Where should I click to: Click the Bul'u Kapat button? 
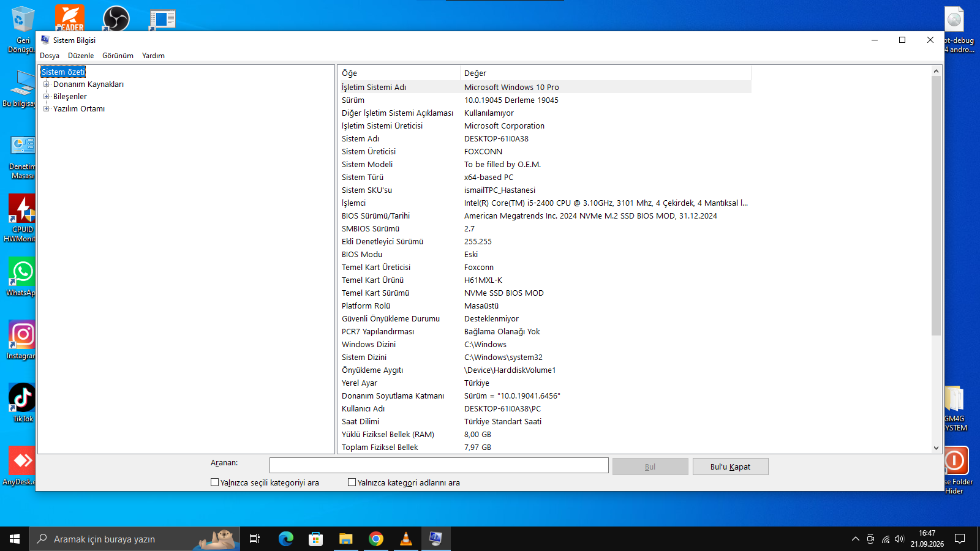coord(730,467)
